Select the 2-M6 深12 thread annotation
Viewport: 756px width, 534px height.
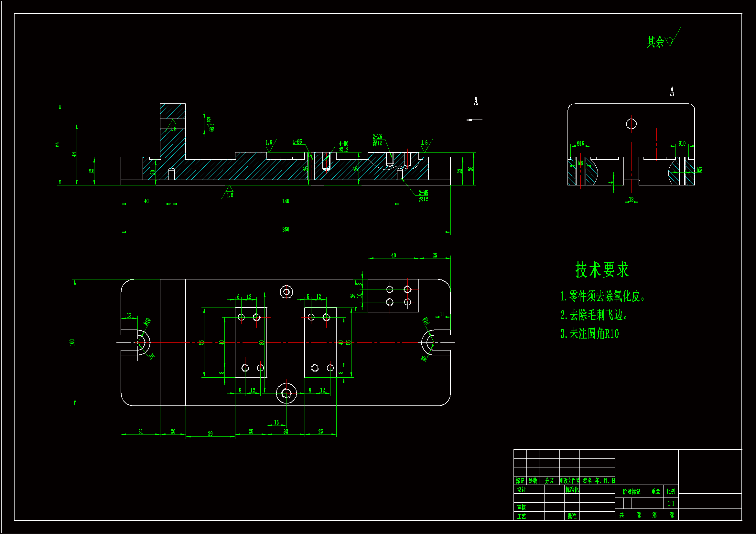pyautogui.click(x=377, y=140)
